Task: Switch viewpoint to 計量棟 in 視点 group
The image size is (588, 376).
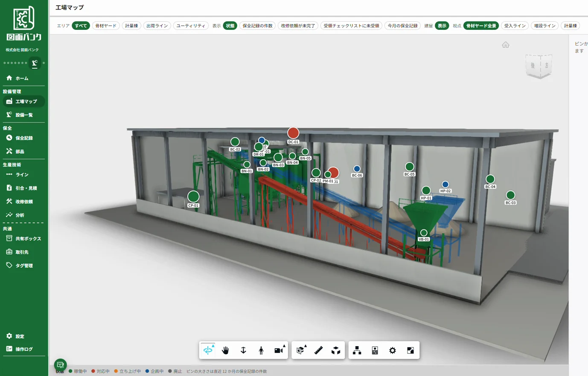Action: point(571,26)
